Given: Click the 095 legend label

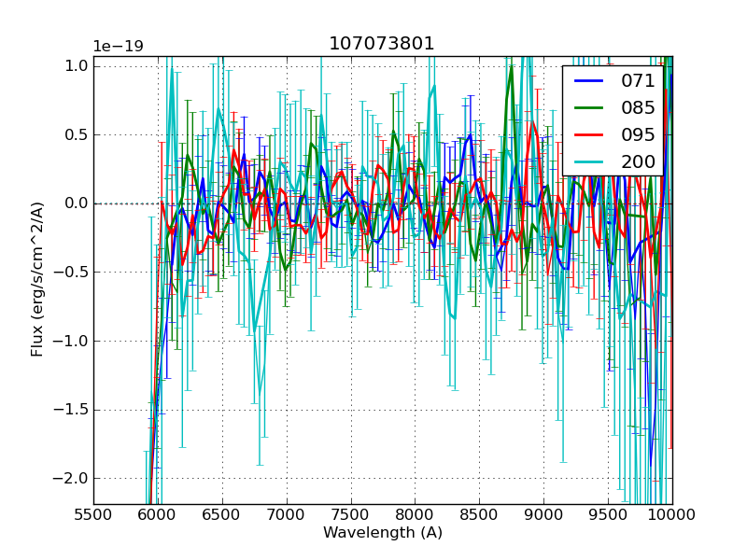Looking at the screenshot, I should [639, 135].
